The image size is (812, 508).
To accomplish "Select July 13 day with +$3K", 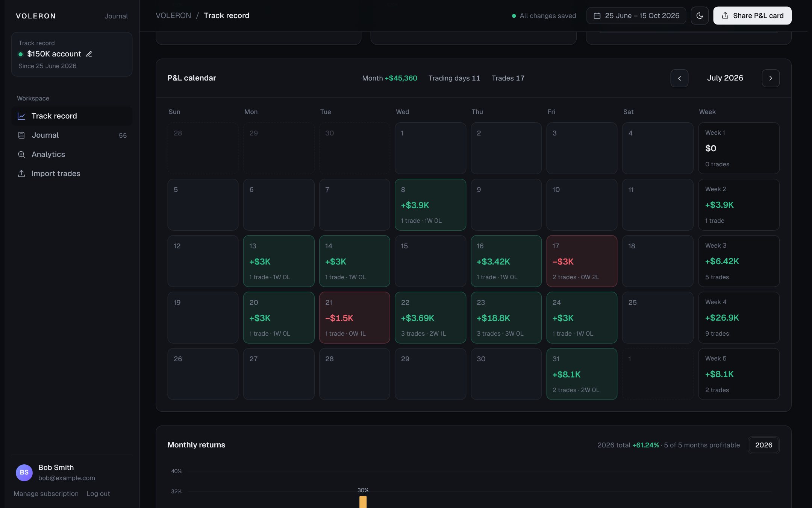I will pyautogui.click(x=279, y=261).
